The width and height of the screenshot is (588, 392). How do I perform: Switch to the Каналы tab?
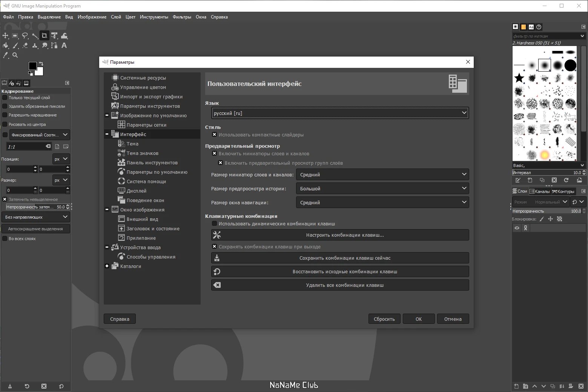coord(540,191)
